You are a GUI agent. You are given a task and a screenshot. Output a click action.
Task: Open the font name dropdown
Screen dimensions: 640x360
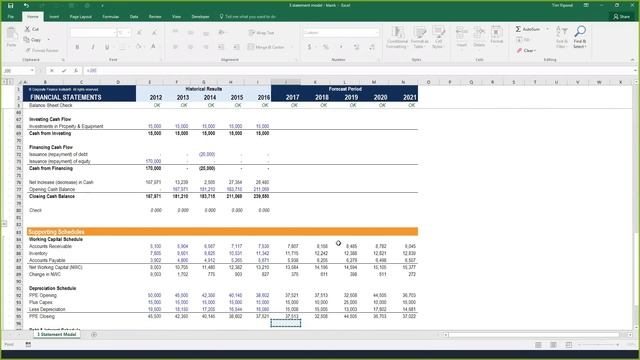(x=114, y=32)
